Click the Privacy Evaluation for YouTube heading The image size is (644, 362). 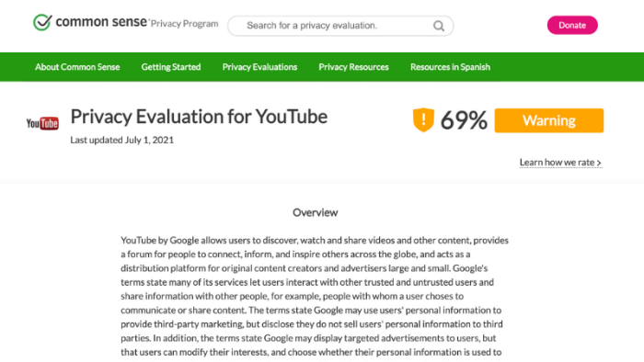199,117
